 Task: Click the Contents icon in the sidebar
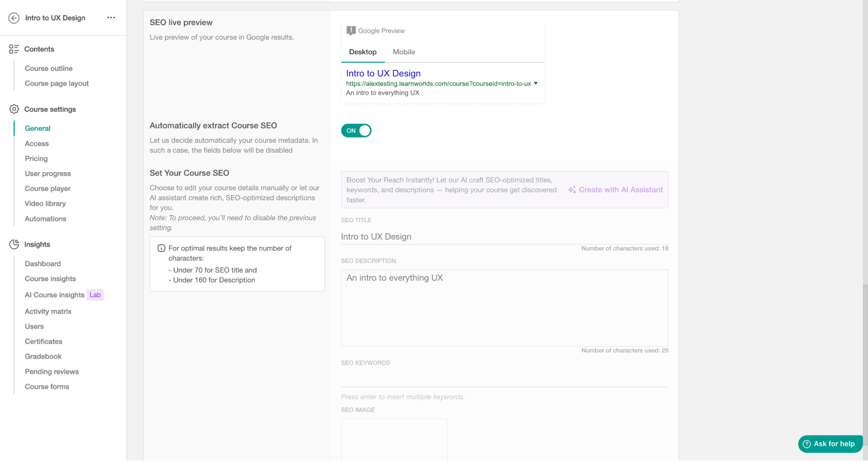pyautogui.click(x=13, y=49)
